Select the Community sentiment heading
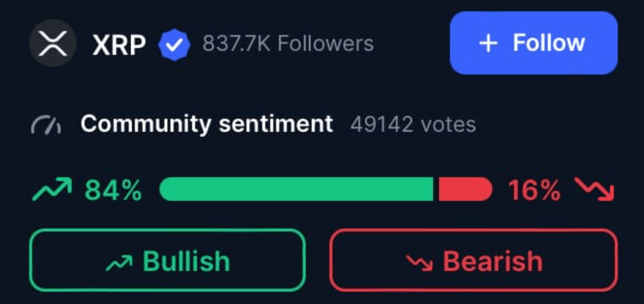This screenshot has height=304, width=644. pyautogui.click(x=206, y=124)
